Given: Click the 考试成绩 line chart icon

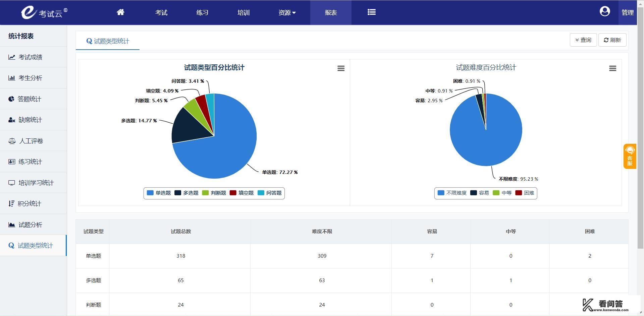Looking at the screenshot, I should [x=12, y=57].
